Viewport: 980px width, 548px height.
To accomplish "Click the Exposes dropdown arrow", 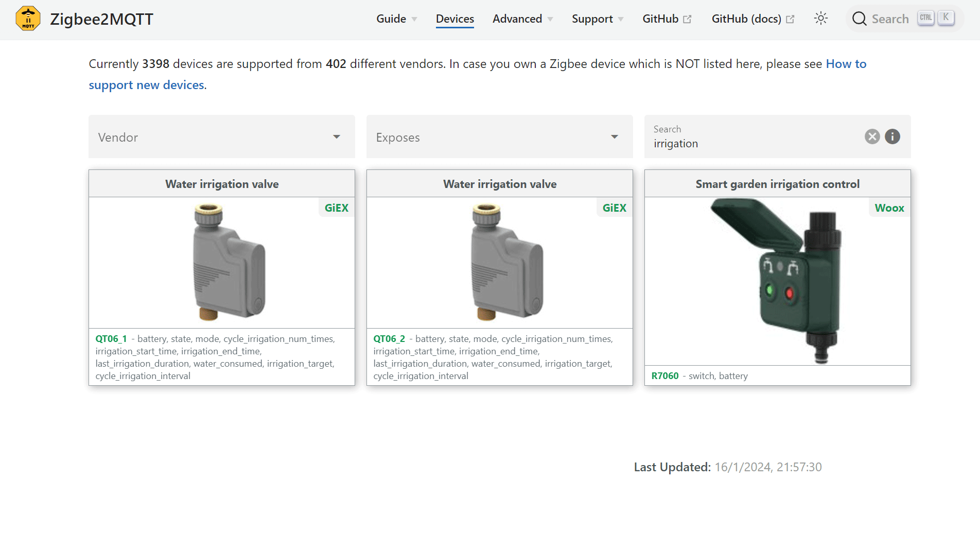I will (x=615, y=137).
